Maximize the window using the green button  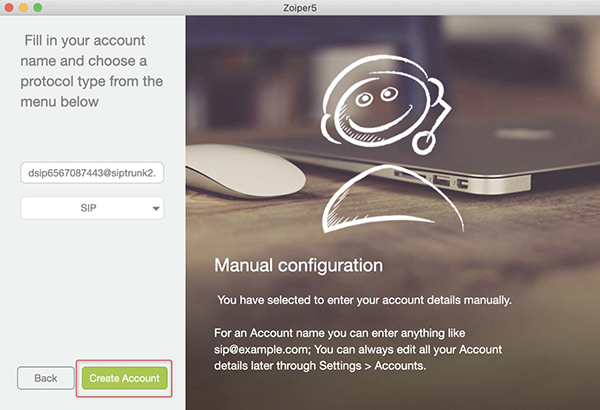click(38, 7)
